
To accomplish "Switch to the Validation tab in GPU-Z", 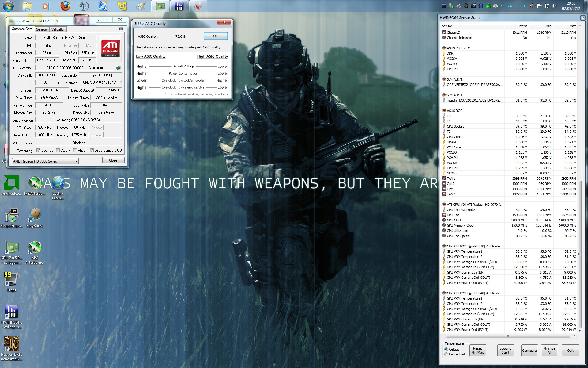I will click(58, 29).
